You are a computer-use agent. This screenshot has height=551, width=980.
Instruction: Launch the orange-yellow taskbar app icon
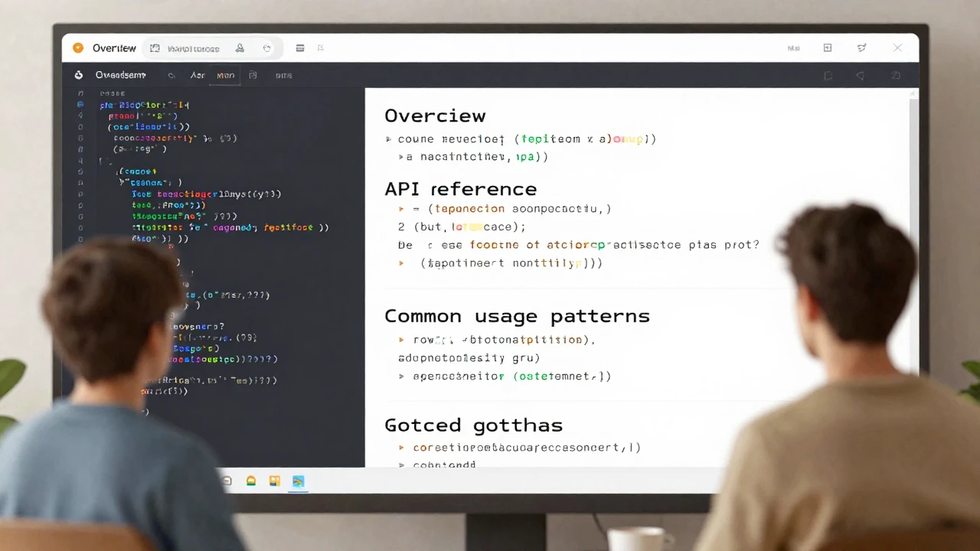click(x=274, y=481)
